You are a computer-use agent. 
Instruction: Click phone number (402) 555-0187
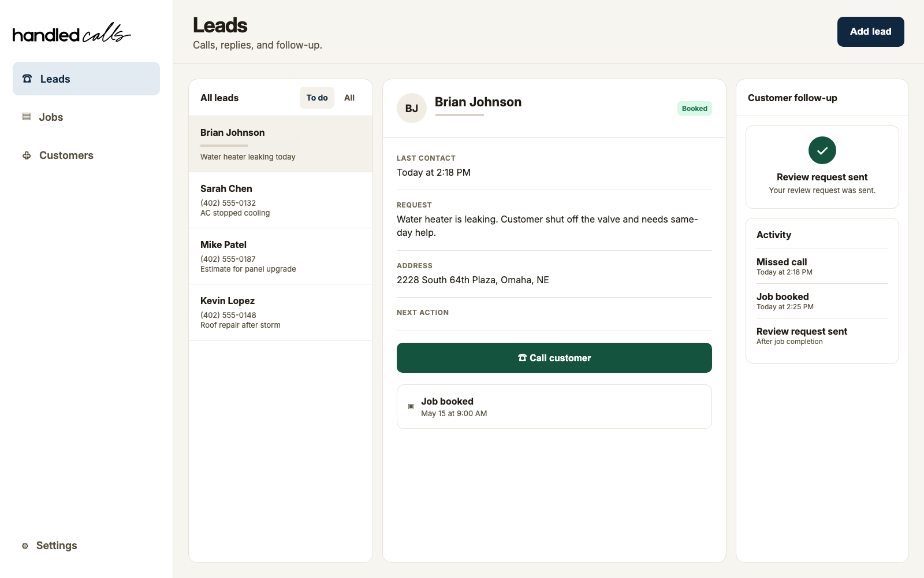(x=228, y=259)
